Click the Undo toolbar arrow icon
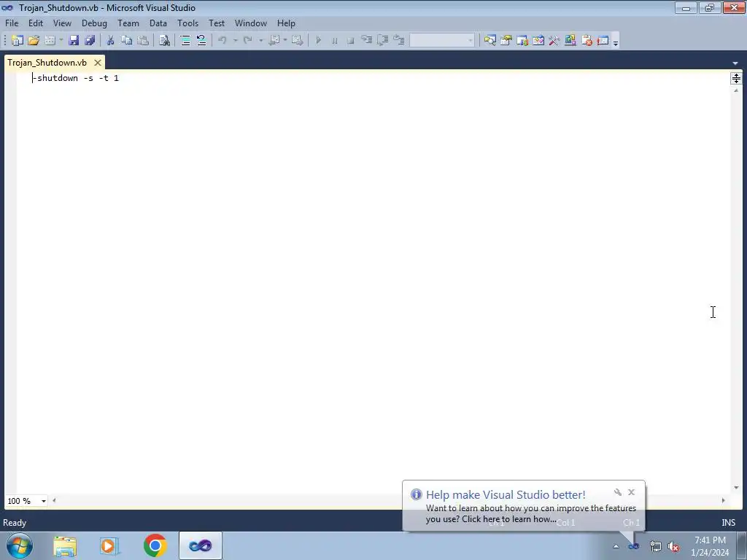The image size is (747, 560). pos(222,41)
